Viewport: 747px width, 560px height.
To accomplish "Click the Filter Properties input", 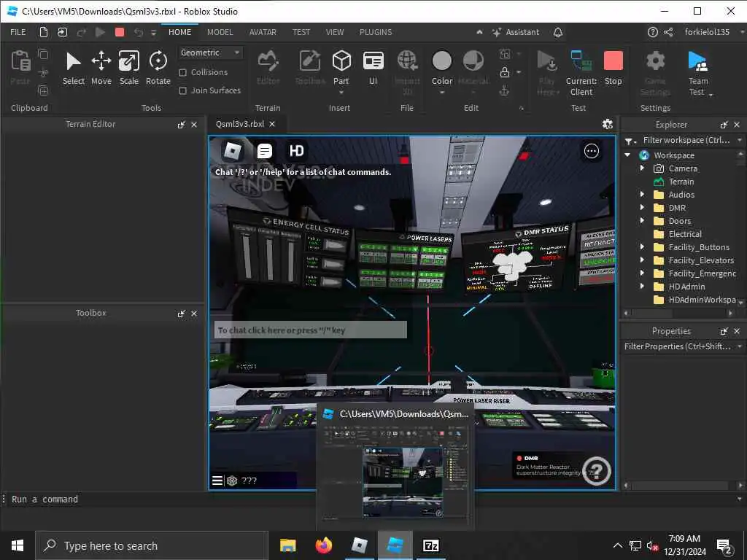I will [x=678, y=346].
